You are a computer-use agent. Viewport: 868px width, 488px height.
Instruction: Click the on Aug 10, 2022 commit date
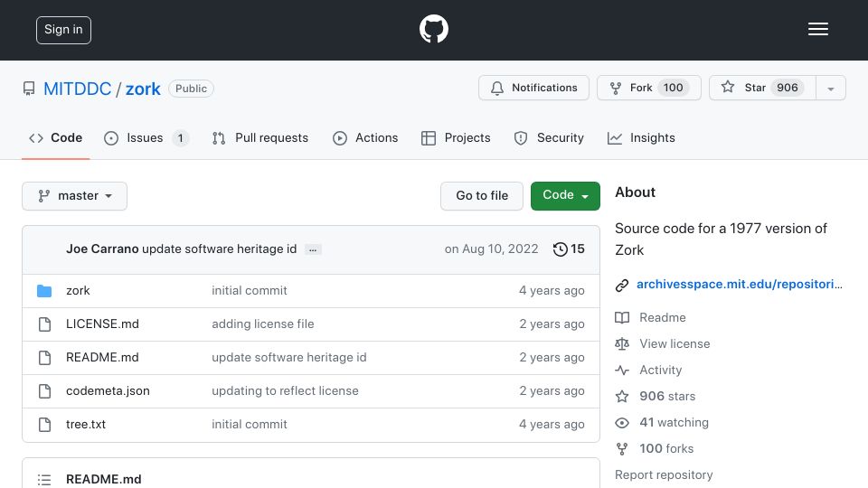tap(491, 249)
